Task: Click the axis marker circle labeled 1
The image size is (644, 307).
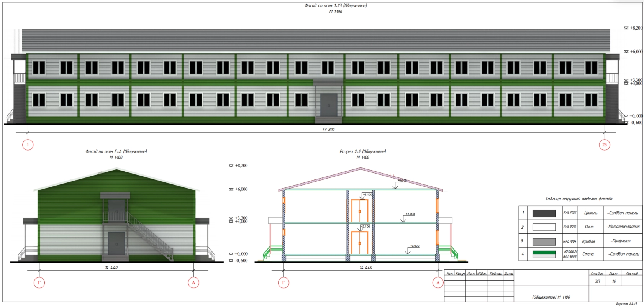Action: point(28,145)
